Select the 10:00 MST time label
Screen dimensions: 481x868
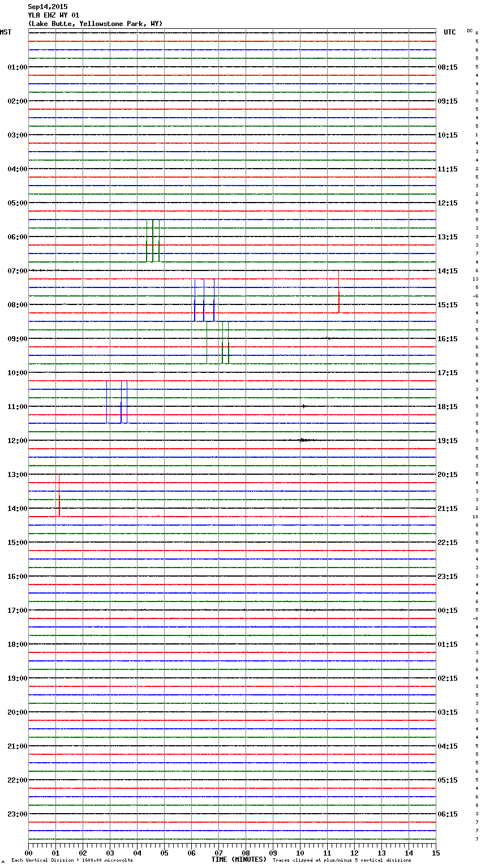(x=17, y=373)
